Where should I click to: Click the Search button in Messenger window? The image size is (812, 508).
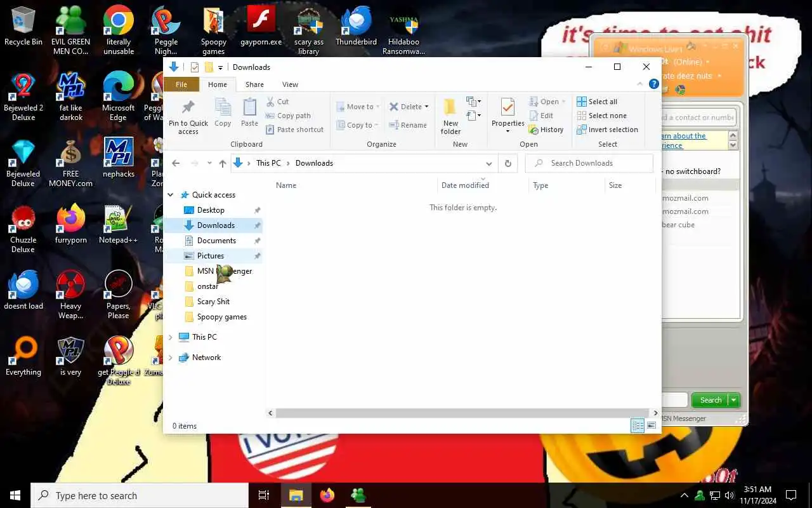point(710,400)
